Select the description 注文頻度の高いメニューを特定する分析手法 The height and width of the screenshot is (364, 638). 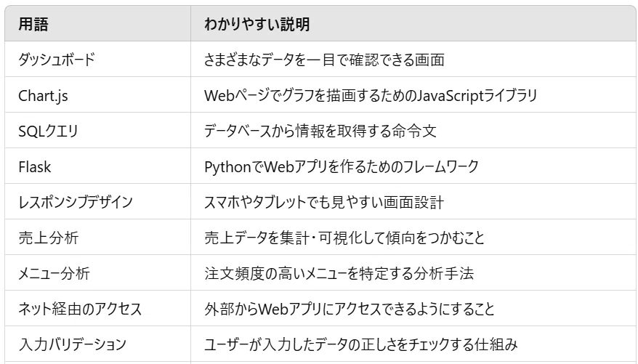coord(339,273)
